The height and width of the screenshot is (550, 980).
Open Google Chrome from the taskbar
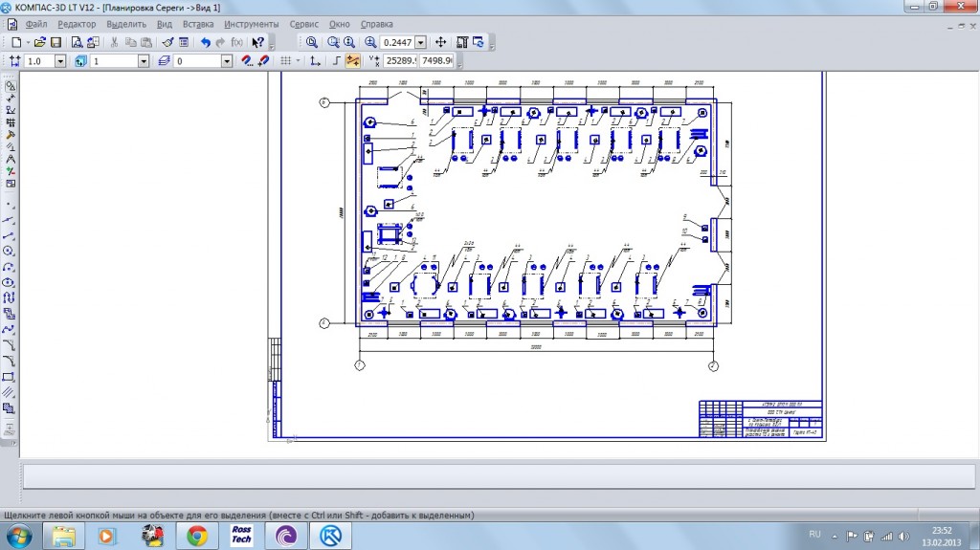[197, 536]
